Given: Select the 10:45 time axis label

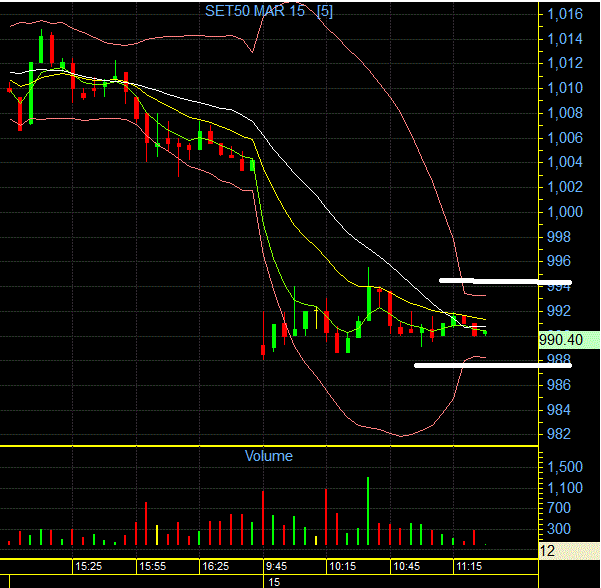Looking at the screenshot, I should pos(407,566).
